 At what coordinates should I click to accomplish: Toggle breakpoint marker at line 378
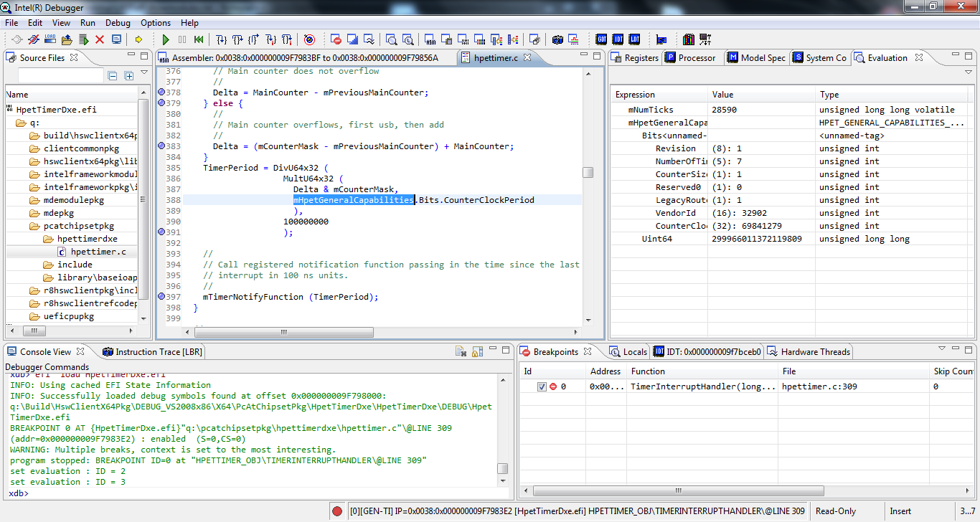click(x=161, y=92)
